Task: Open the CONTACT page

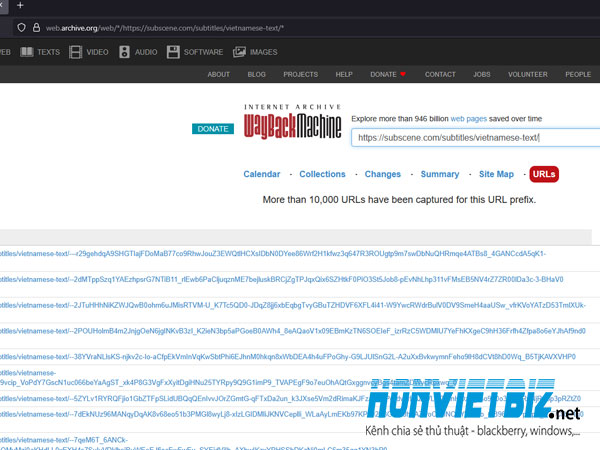Action: click(440, 74)
